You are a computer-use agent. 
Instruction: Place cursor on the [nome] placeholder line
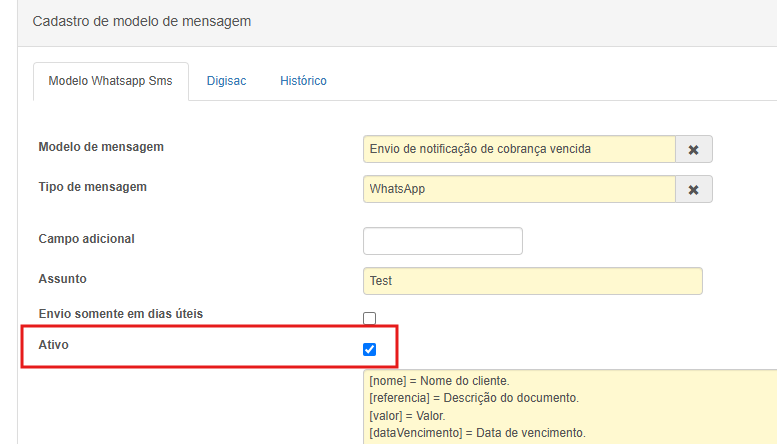[439, 381]
